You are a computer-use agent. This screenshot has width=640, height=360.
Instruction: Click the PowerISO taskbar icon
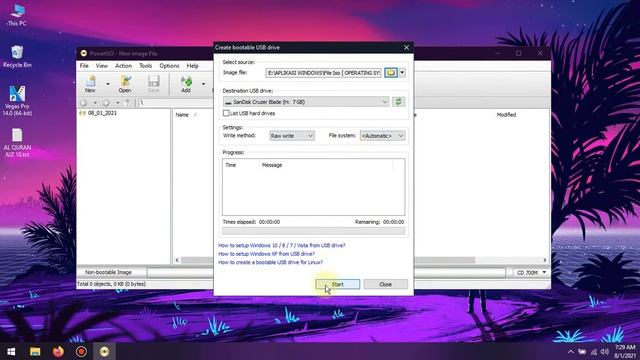coord(104,351)
